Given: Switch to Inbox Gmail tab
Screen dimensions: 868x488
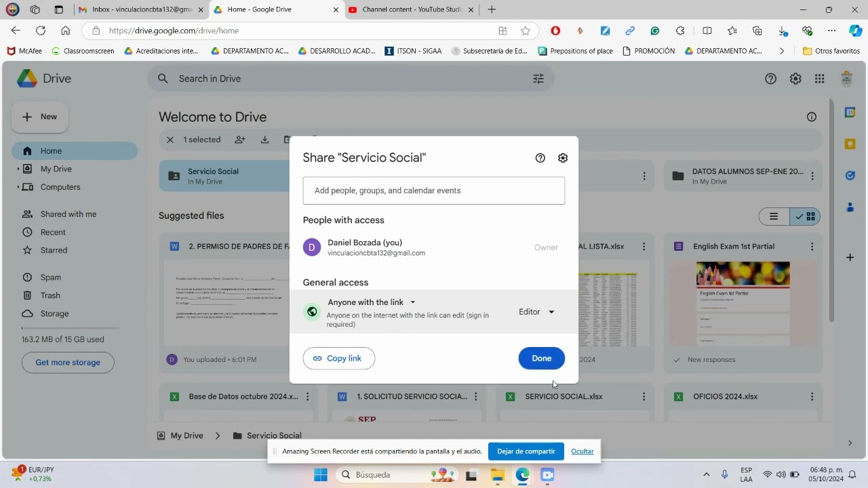Looking at the screenshot, I should (x=140, y=9).
